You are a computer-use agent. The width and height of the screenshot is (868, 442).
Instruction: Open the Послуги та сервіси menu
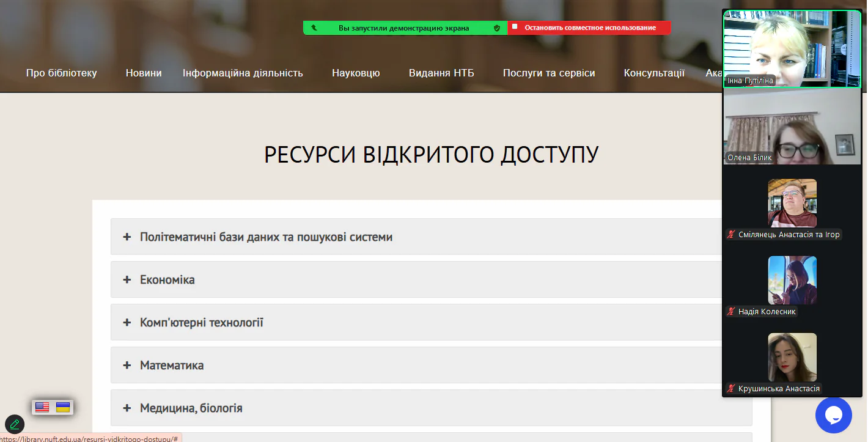548,73
